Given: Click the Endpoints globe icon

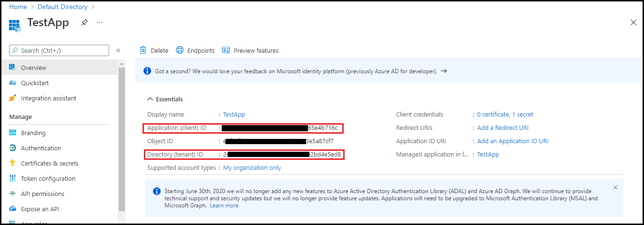Looking at the screenshot, I should 180,50.
